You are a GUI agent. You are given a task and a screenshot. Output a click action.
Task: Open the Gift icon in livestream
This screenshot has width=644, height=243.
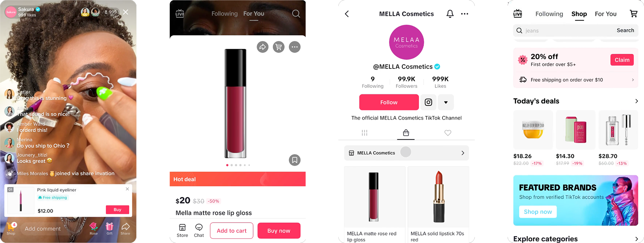pos(109,229)
